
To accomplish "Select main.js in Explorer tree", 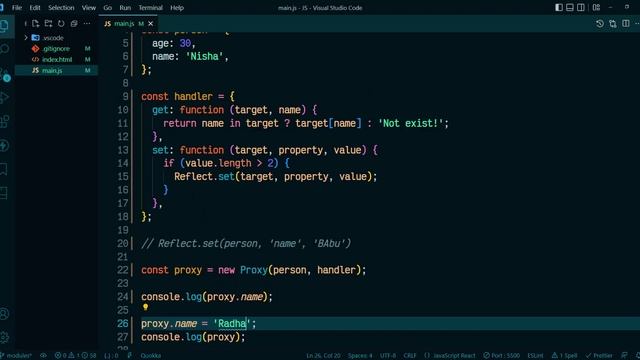I will 56,71.
